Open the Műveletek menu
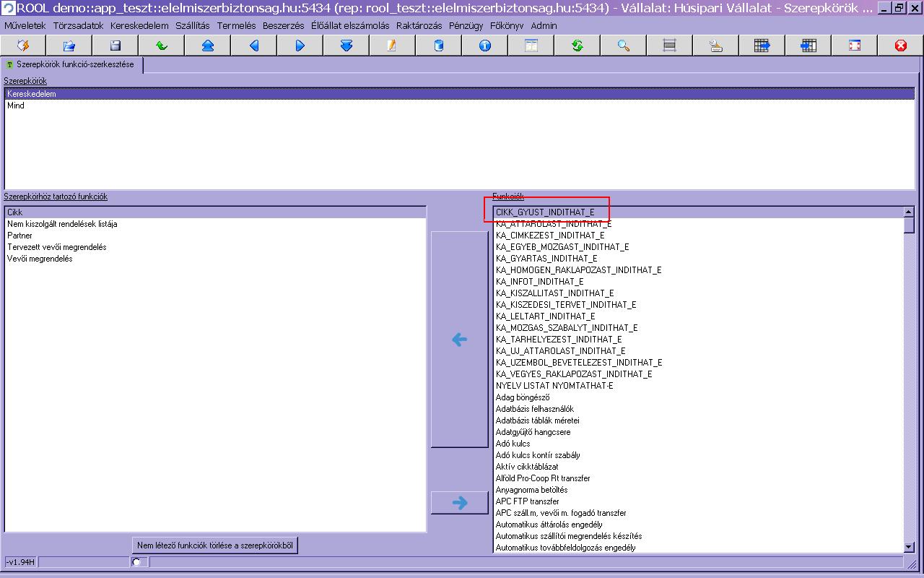The image size is (924, 578). [x=25, y=25]
